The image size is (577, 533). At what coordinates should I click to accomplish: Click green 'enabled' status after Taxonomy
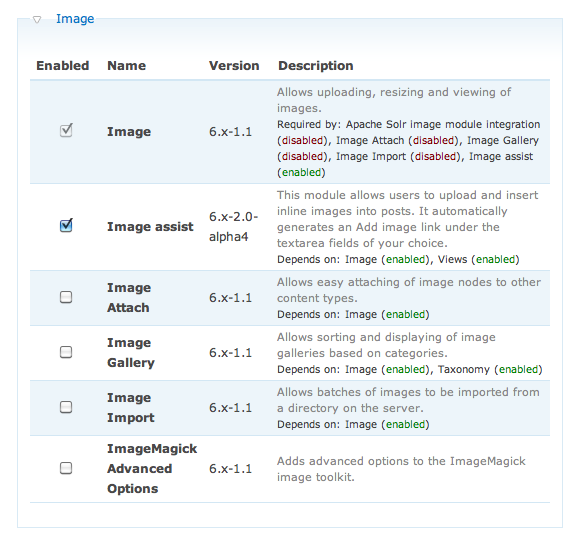[x=518, y=369]
